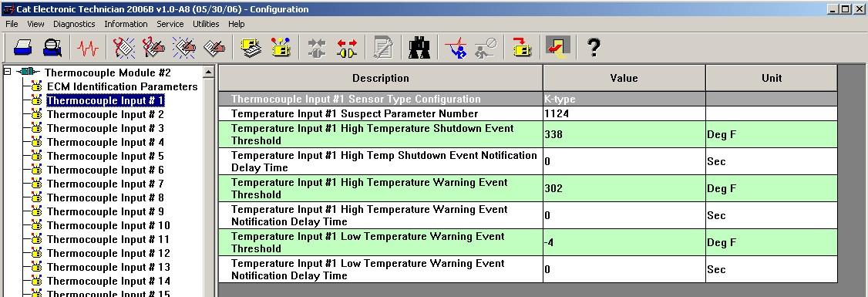This screenshot has width=868, height=297.
Task: Select Thermocouple Input # 12 tree item
Action: click(x=108, y=253)
